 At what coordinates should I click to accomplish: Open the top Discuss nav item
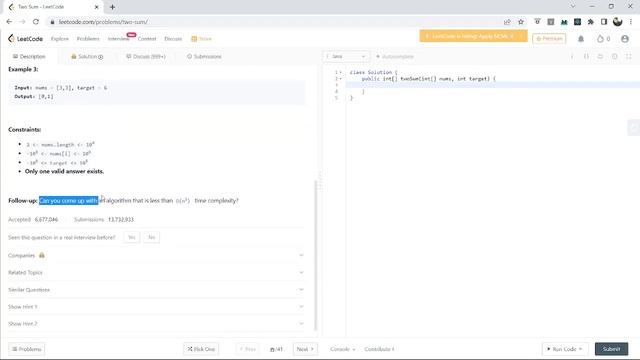(173, 39)
